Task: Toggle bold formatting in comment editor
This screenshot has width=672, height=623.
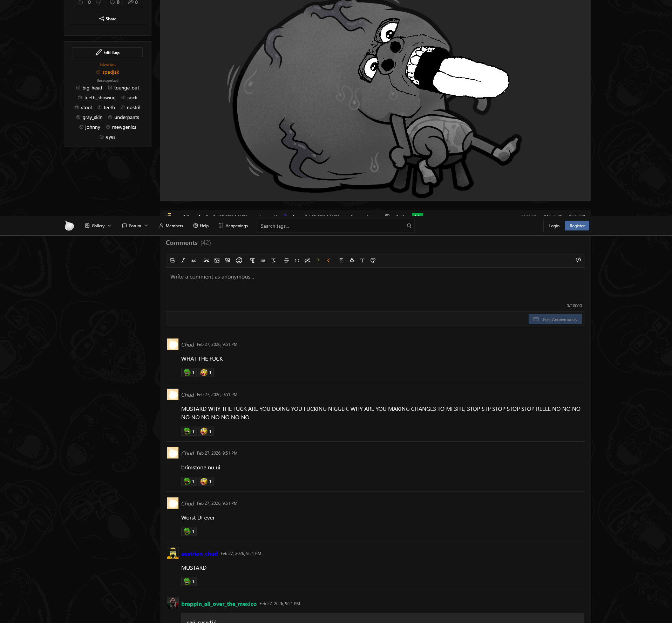Action: 172,260
